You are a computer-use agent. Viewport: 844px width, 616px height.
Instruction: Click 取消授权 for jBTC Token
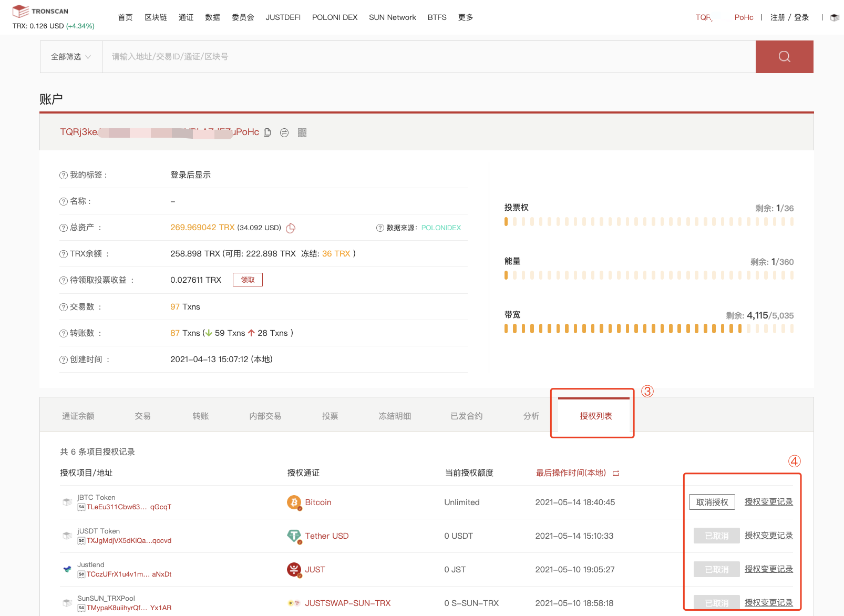[x=712, y=502]
